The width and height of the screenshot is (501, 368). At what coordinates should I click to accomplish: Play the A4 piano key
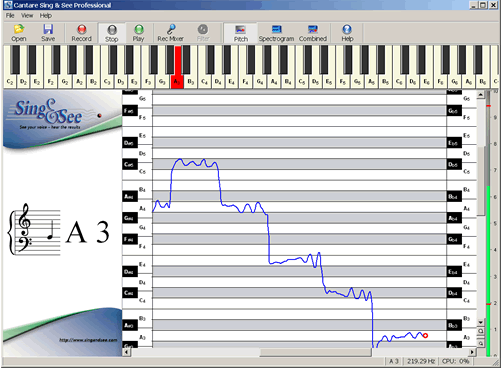[x=274, y=82]
